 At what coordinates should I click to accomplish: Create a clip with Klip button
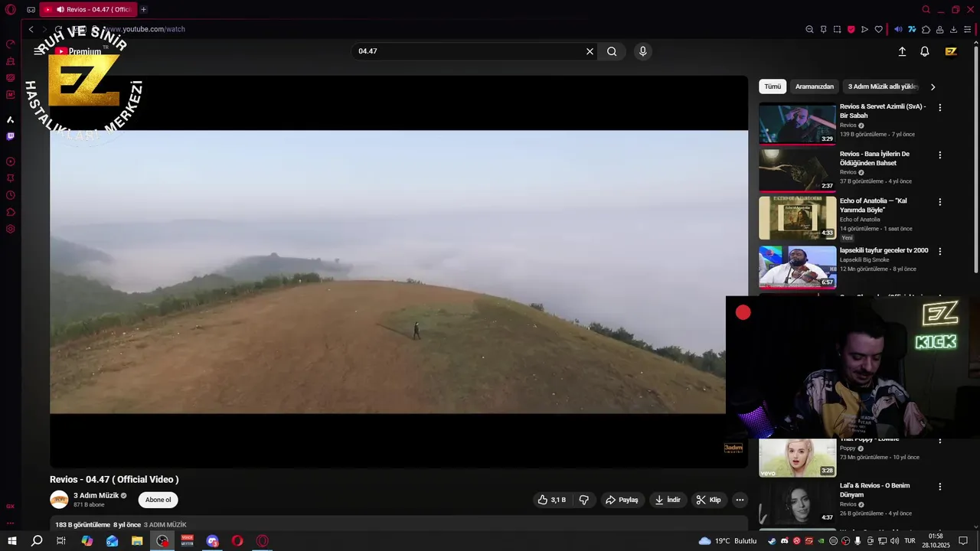(x=708, y=500)
